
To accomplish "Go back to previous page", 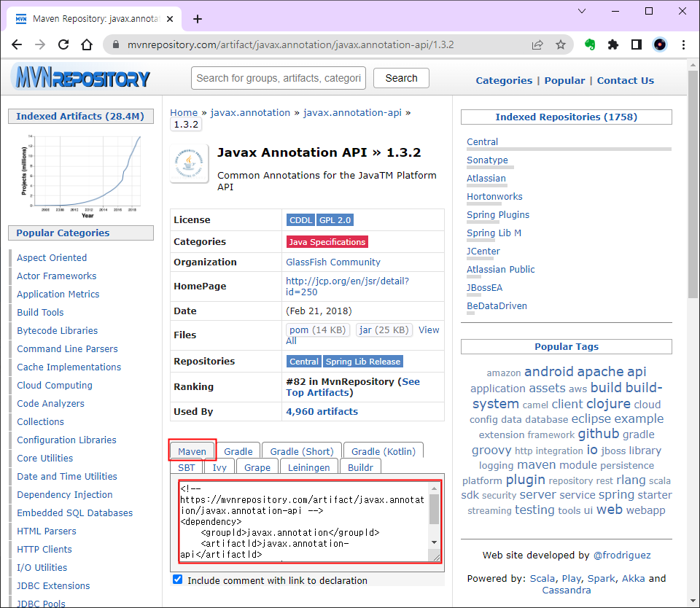I will click(x=17, y=44).
